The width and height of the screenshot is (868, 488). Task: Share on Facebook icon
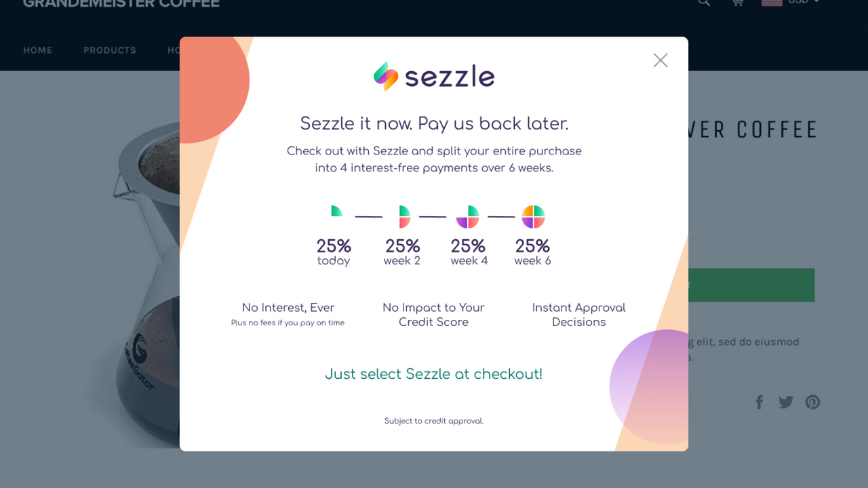coord(759,402)
